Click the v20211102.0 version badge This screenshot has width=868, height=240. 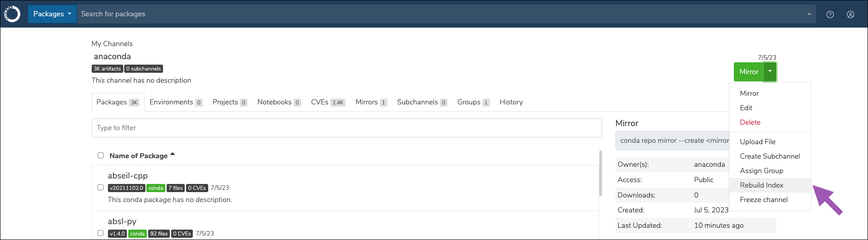coord(126,188)
